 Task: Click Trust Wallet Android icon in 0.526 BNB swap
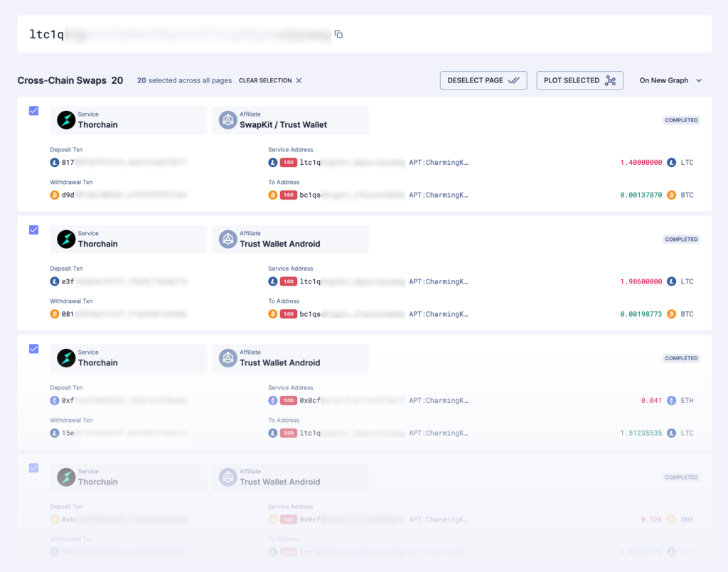(x=228, y=477)
